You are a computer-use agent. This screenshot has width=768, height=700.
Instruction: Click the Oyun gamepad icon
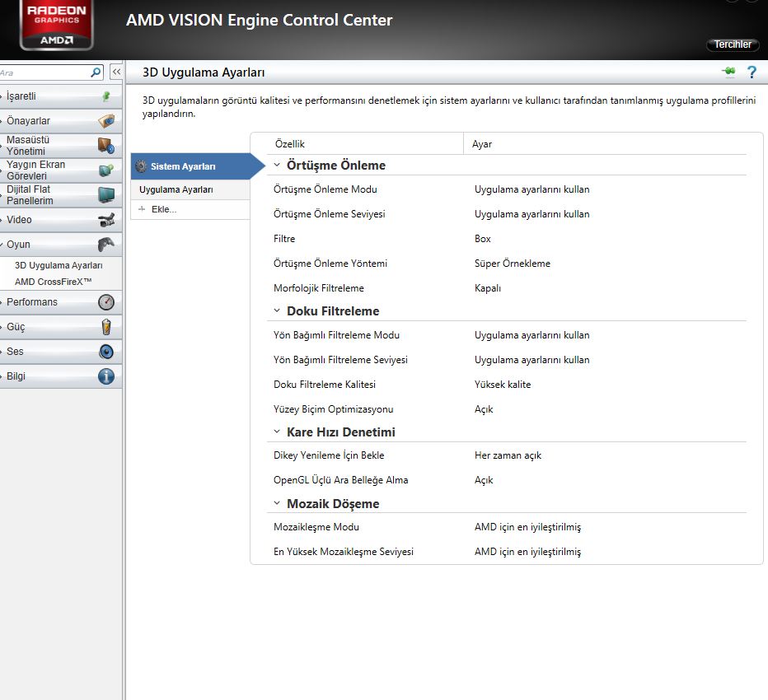pyautogui.click(x=106, y=244)
